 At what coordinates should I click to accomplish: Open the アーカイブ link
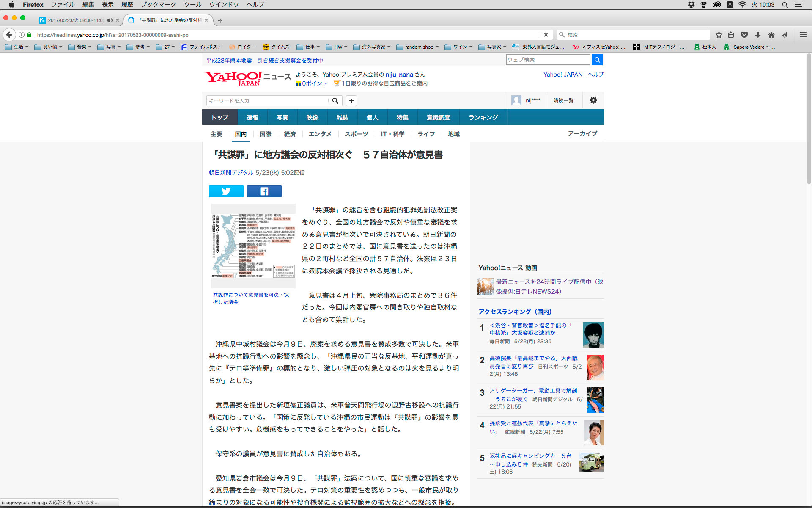(582, 134)
